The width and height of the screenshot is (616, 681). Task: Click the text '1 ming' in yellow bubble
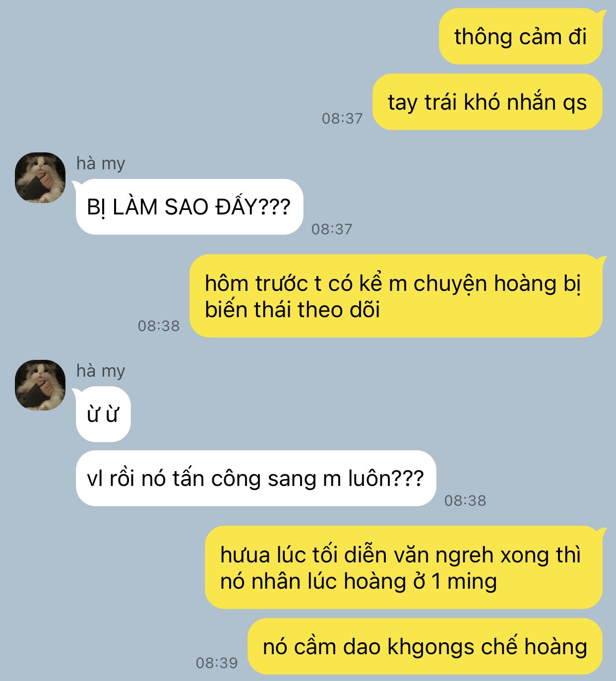coord(464,581)
